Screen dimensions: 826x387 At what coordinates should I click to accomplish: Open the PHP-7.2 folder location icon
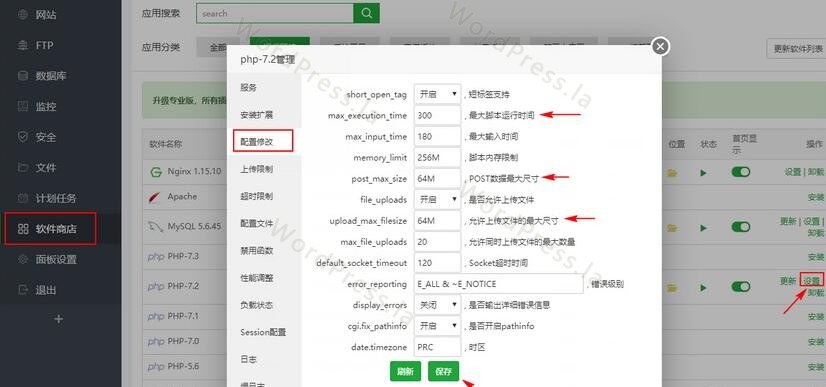pyautogui.click(x=672, y=287)
